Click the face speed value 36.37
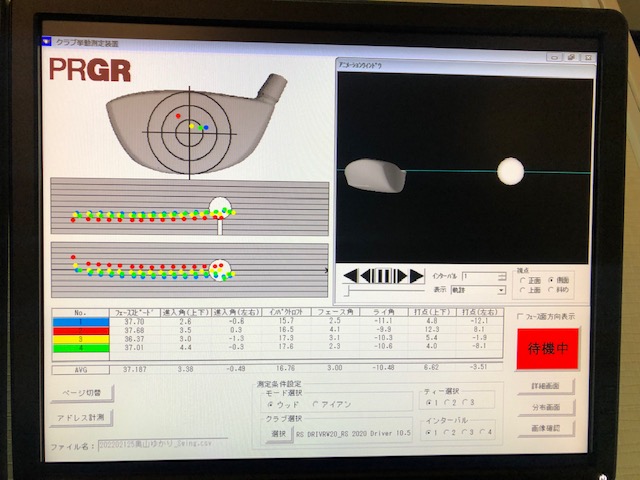 [x=134, y=339]
